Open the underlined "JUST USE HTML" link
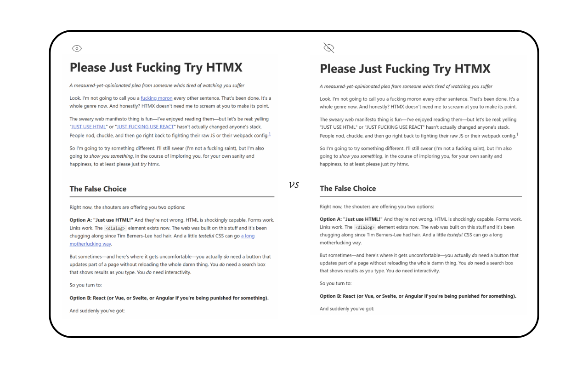The image size is (588, 368). 89,126
